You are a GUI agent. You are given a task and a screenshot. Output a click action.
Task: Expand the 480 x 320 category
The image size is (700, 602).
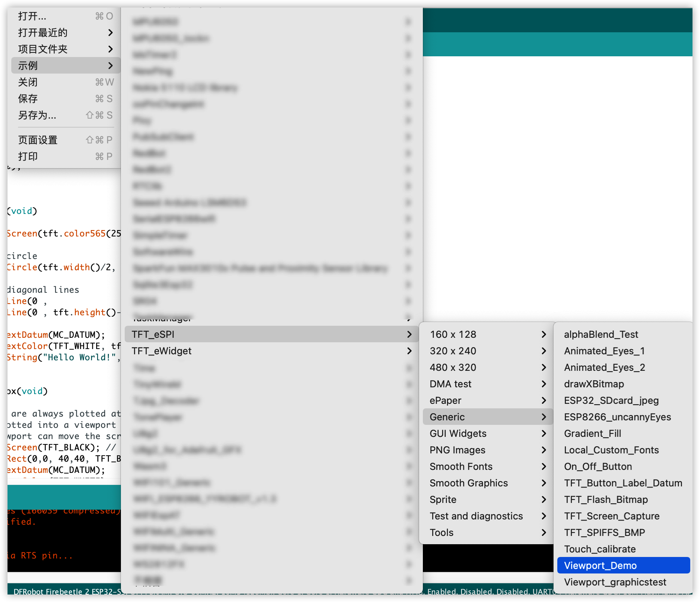[x=487, y=367]
